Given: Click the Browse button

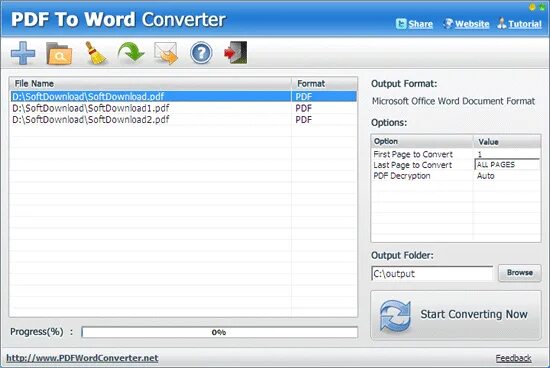Looking at the screenshot, I should click(520, 273).
